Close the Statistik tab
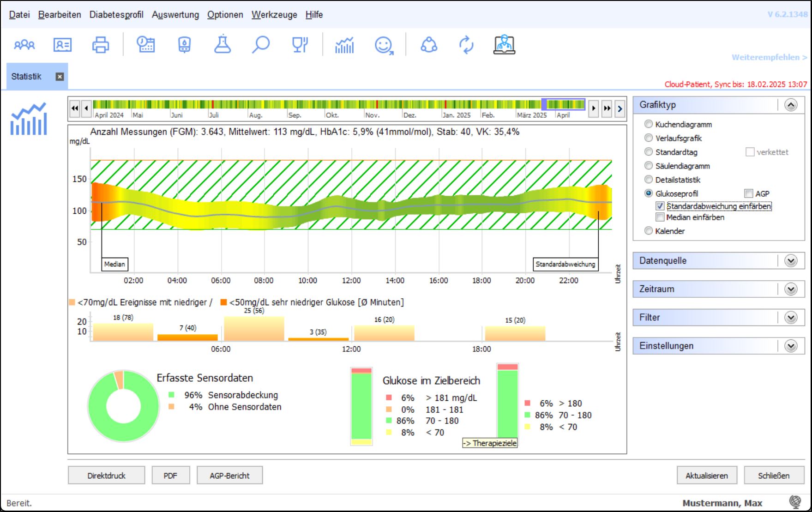 tap(60, 77)
